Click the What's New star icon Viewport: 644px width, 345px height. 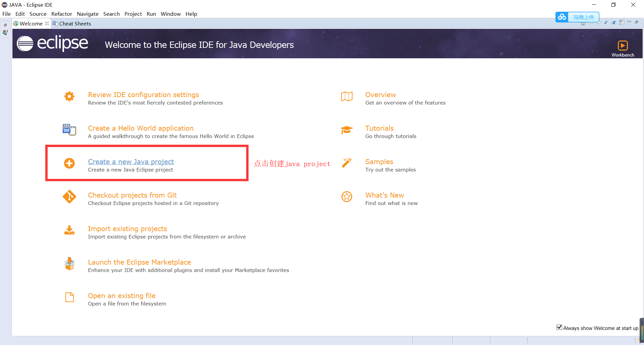click(347, 197)
